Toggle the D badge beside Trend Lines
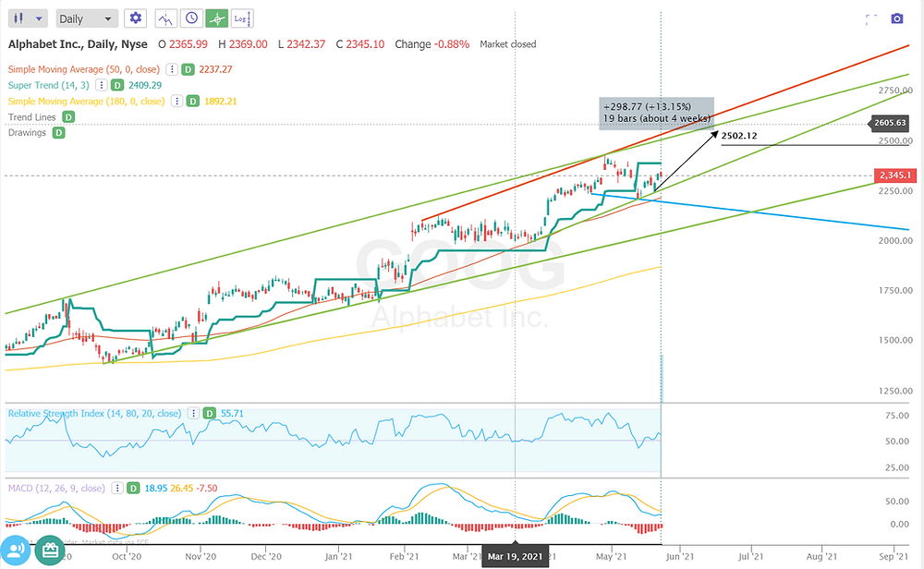924x569 pixels. [68, 117]
